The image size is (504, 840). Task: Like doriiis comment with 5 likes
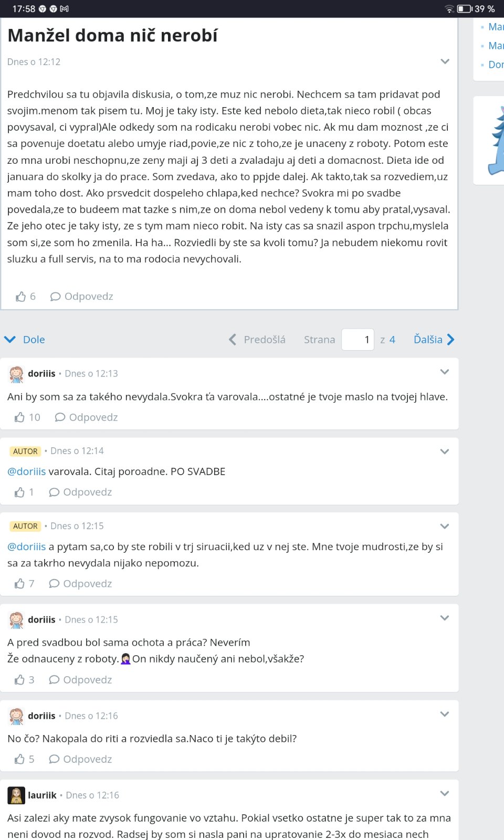pyautogui.click(x=20, y=759)
